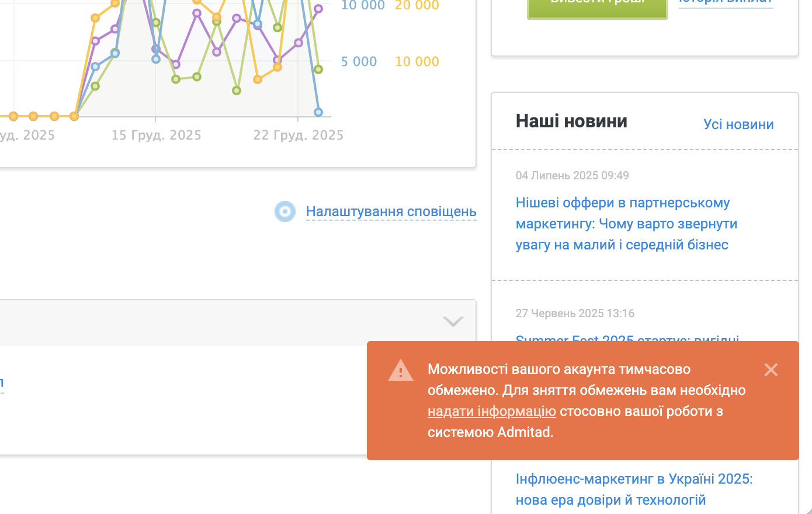Click the "Наші новини" panel heading
This screenshot has width=812, height=514.
click(x=571, y=121)
